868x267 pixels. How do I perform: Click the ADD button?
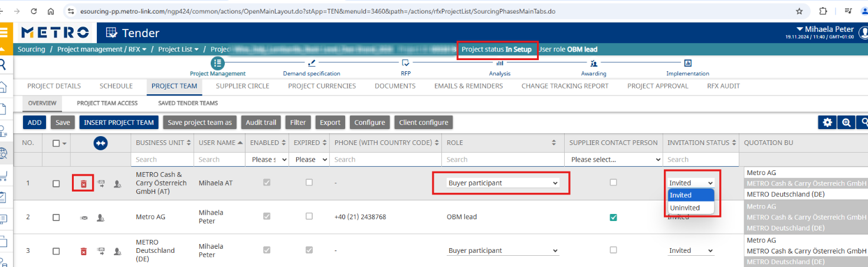click(x=35, y=123)
